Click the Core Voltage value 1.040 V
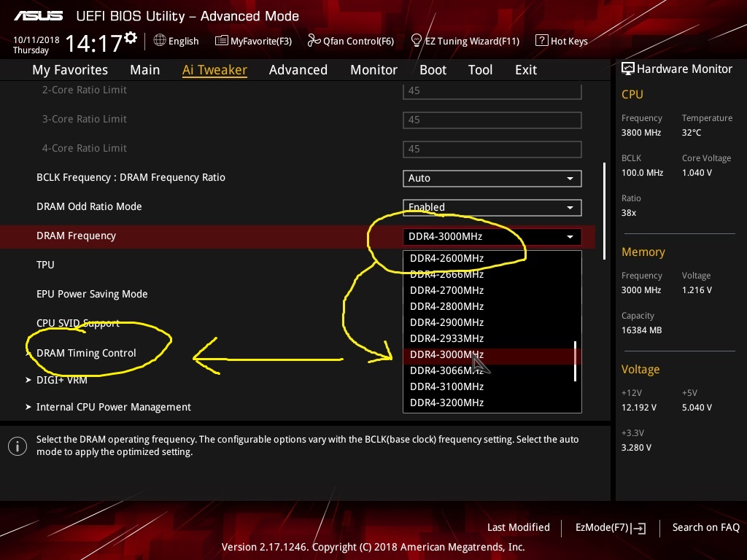Screen dimensions: 747x560 point(697,172)
